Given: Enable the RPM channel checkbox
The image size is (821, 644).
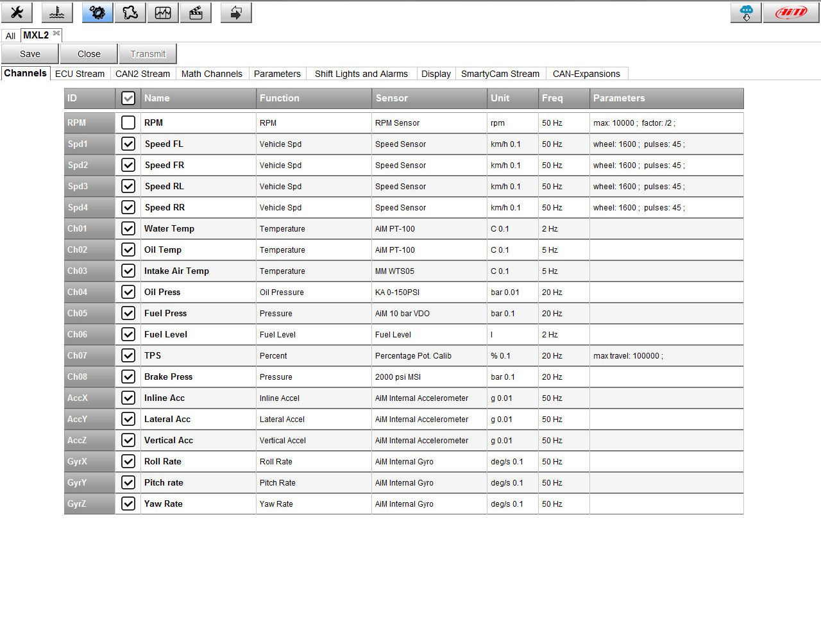Looking at the screenshot, I should click(x=128, y=123).
